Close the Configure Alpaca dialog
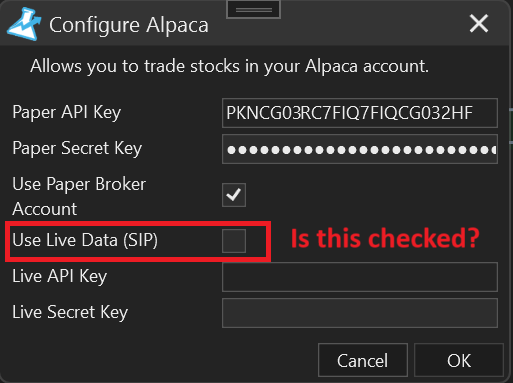Screen dimensions: 513x383 tap(479, 23)
